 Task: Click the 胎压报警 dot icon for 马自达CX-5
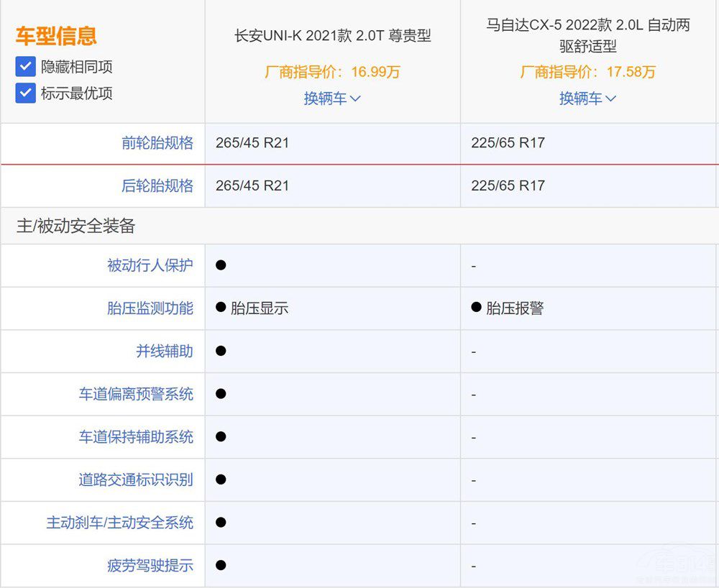[476, 308]
